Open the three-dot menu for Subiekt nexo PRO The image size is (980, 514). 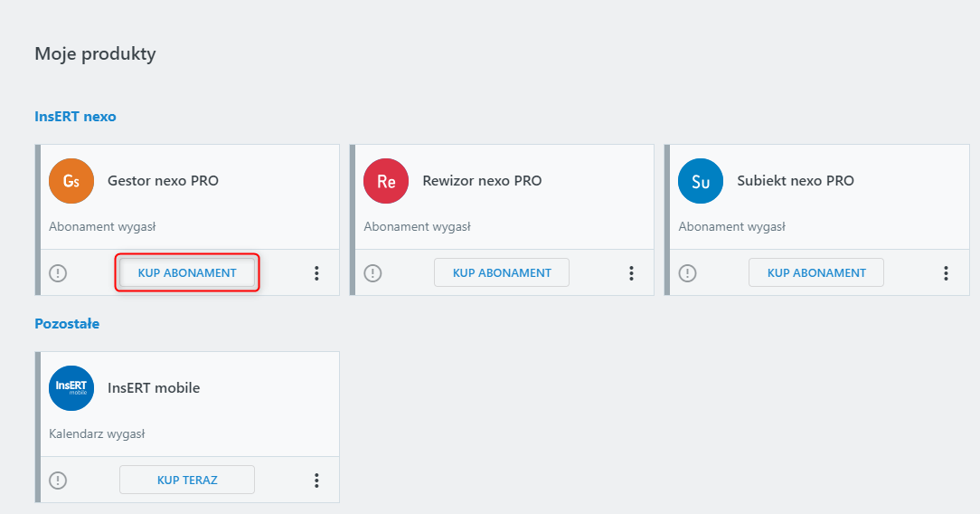click(x=946, y=272)
